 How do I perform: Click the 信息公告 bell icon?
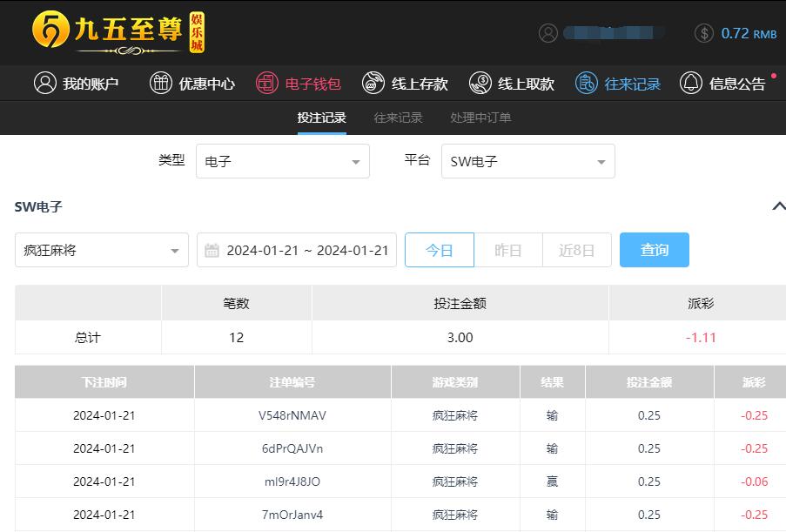pyautogui.click(x=691, y=84)
